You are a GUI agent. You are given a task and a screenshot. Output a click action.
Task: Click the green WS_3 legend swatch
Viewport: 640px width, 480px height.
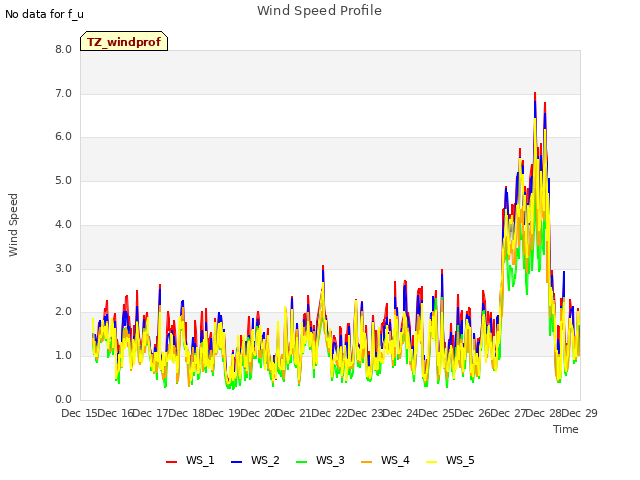pyautogui.click(x=301, y=462)
